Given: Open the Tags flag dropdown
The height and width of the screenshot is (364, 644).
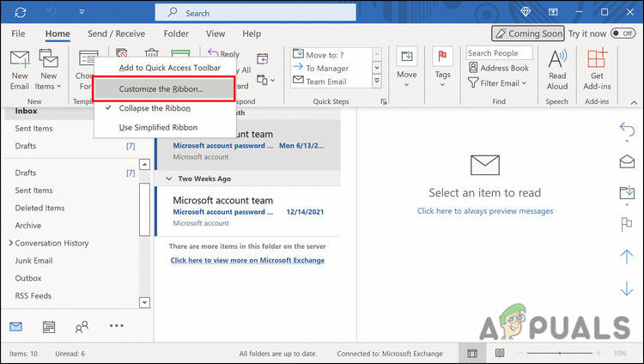Looking at the screenshot, I should [442, 67].
